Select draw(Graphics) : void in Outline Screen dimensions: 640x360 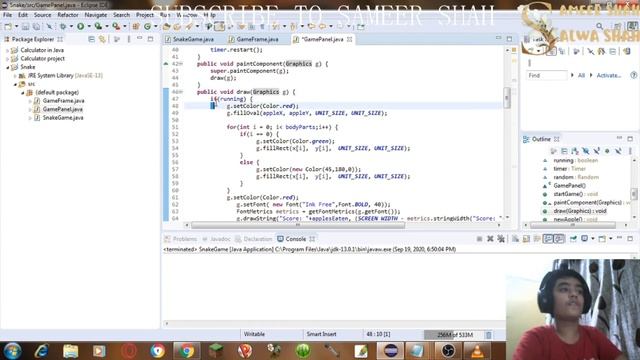click(580, 211)
